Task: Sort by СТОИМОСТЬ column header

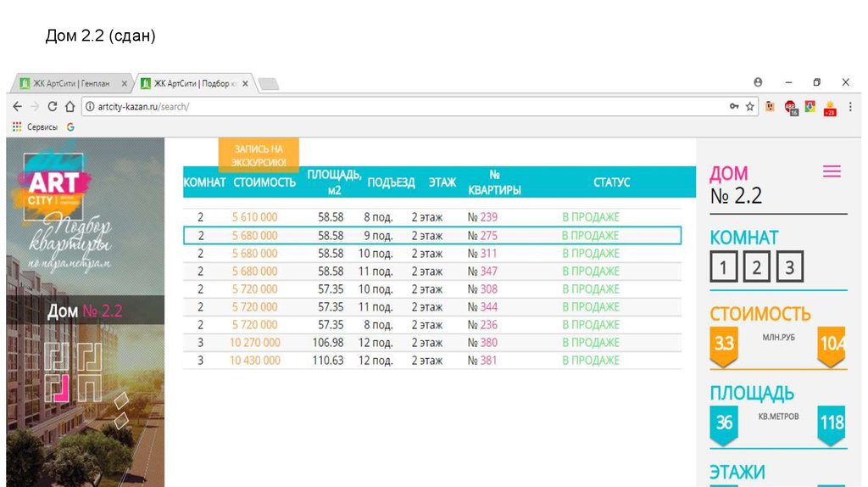Action: [x=264, y=182]
